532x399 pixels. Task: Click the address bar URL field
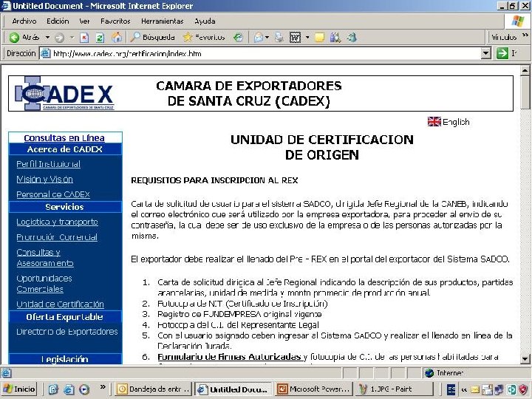click(260, 54)
